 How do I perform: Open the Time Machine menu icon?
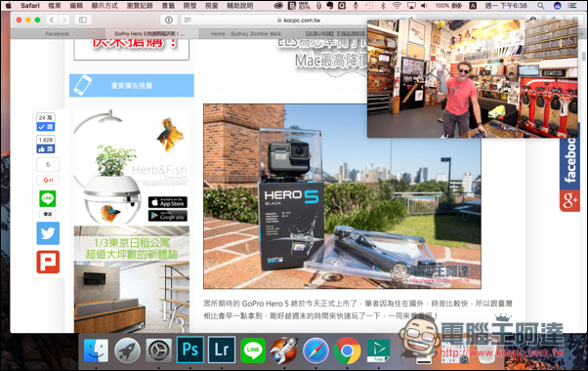pos(369,5)
